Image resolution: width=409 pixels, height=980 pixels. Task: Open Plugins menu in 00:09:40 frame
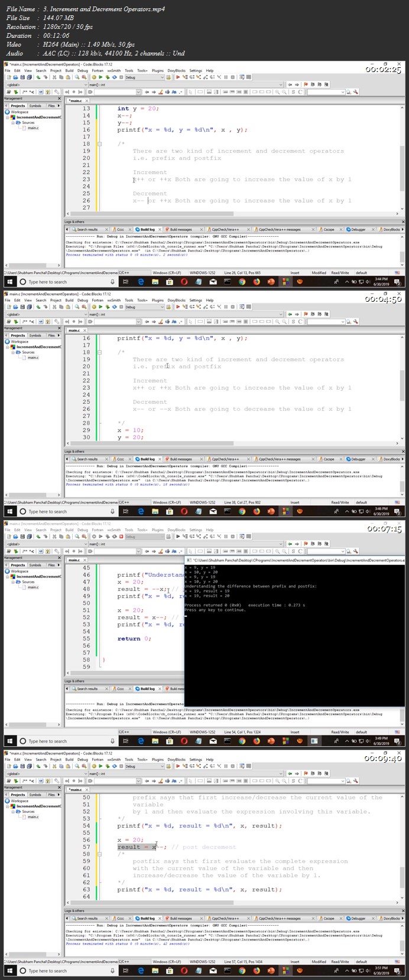coord(157,759)
